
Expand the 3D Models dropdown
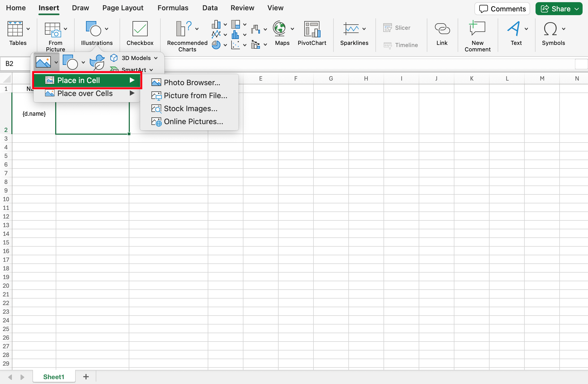[x=156, y=58]
